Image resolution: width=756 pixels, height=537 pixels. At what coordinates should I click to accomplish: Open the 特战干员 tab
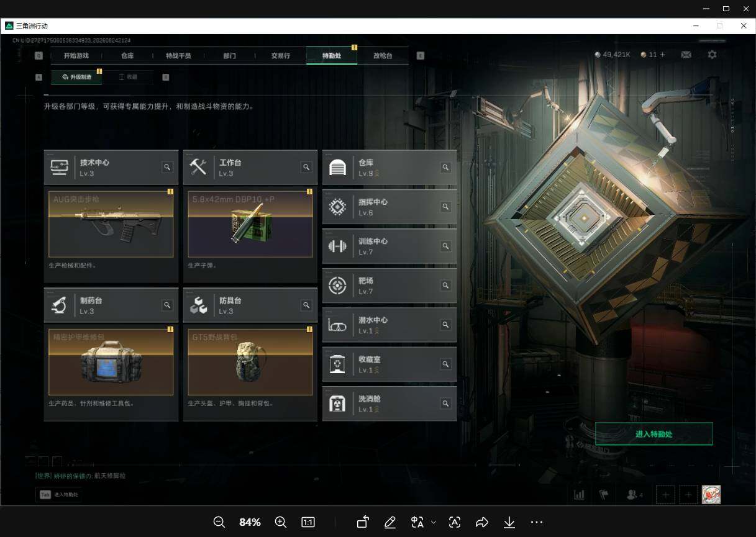178,55
